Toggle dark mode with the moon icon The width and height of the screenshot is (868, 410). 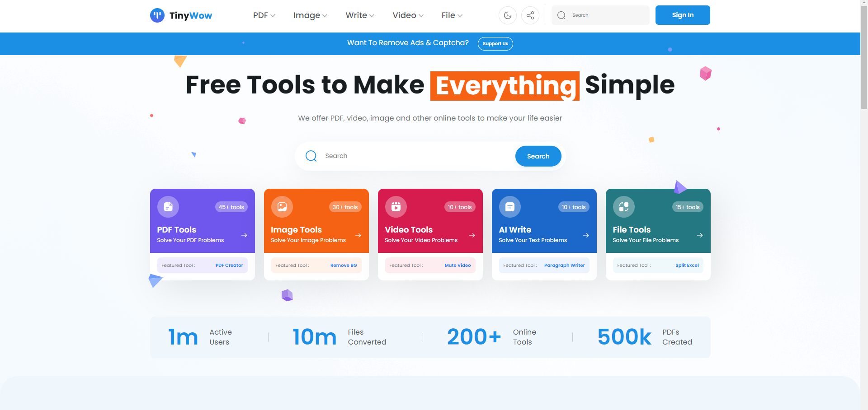coord(508,15)
